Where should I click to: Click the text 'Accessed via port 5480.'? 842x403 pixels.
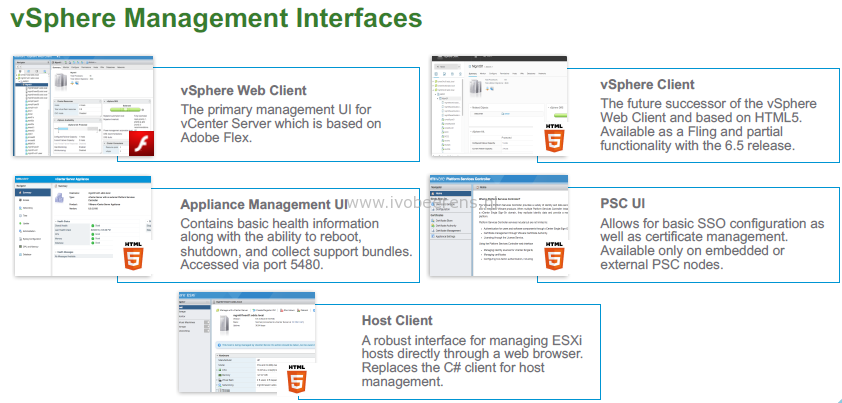(252, 265)
